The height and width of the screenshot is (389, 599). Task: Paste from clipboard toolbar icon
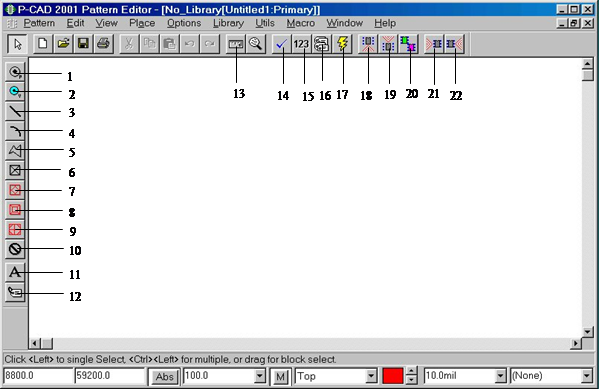(x=169, y=44)
